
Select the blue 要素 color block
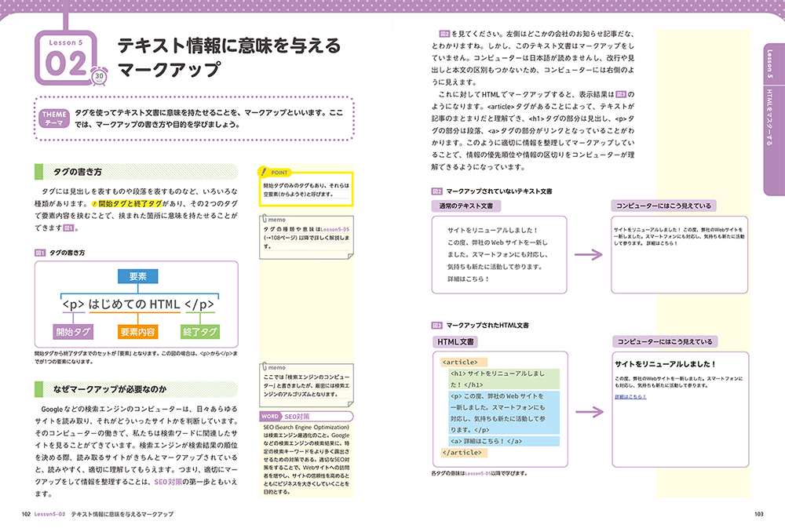[139, 275]
